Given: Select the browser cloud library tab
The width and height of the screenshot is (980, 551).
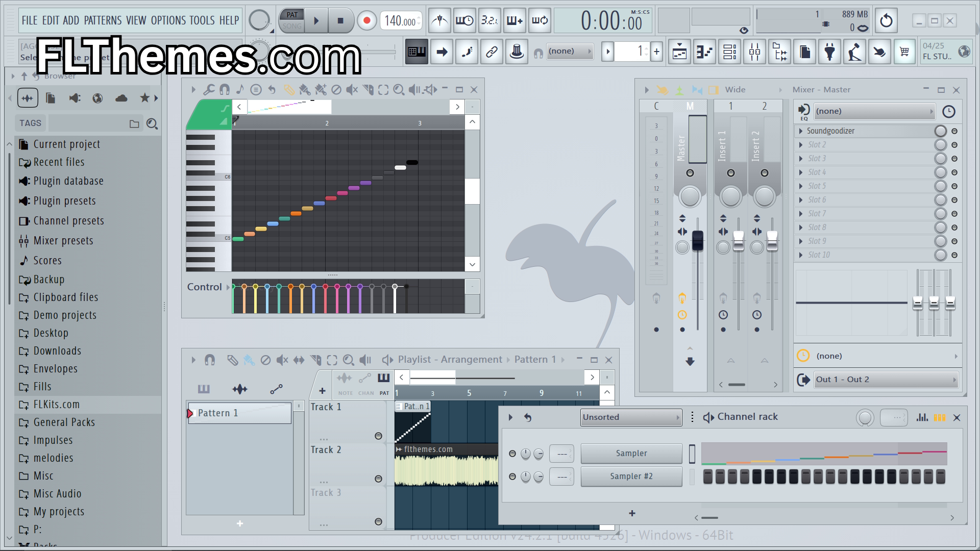Looking at the screenshot, I should [121, 98].
